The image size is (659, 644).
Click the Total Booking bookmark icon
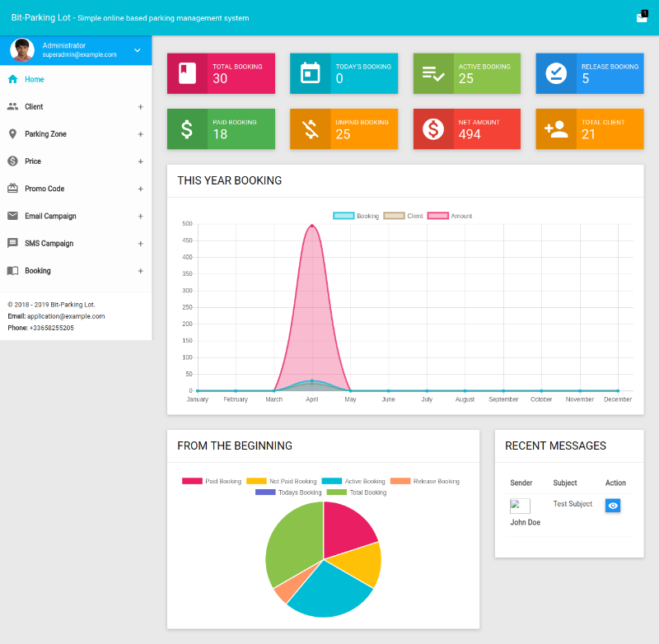click(187, 73)
